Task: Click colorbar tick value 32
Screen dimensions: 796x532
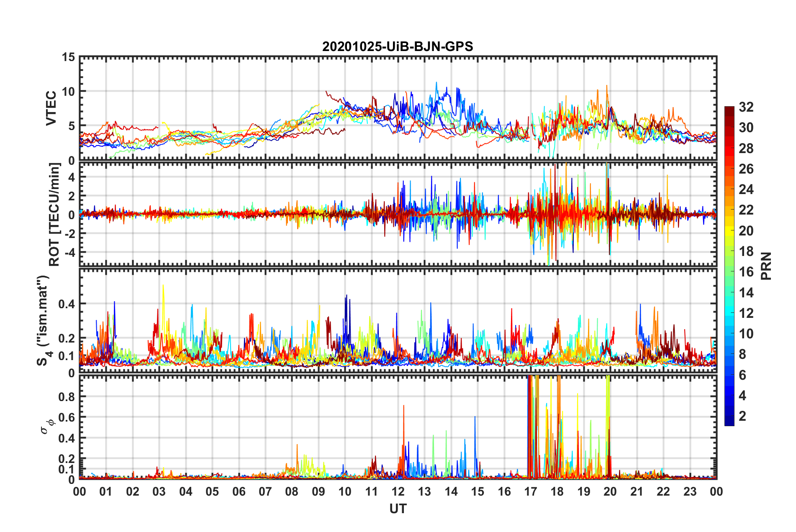Action: [746, 107]
